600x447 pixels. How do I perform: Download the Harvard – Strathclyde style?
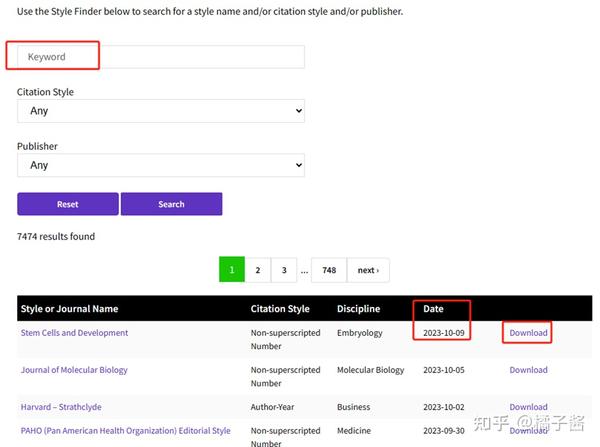[528, 407]
